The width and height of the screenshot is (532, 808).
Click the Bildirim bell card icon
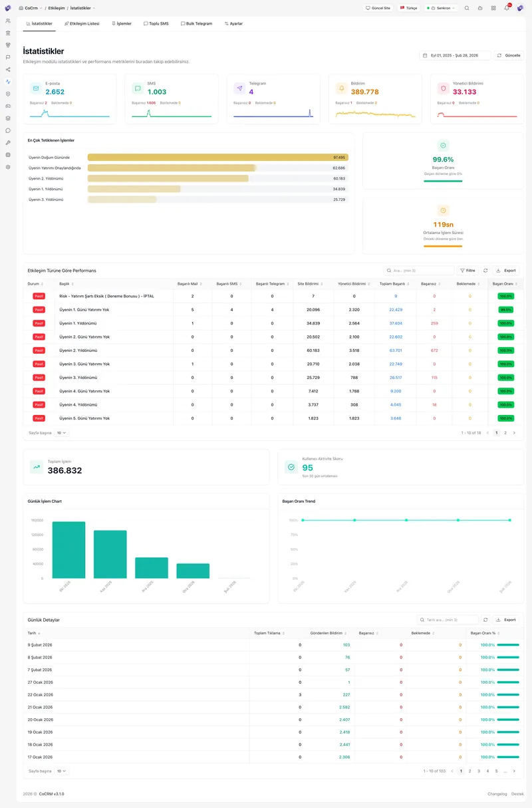click(342, 88)
